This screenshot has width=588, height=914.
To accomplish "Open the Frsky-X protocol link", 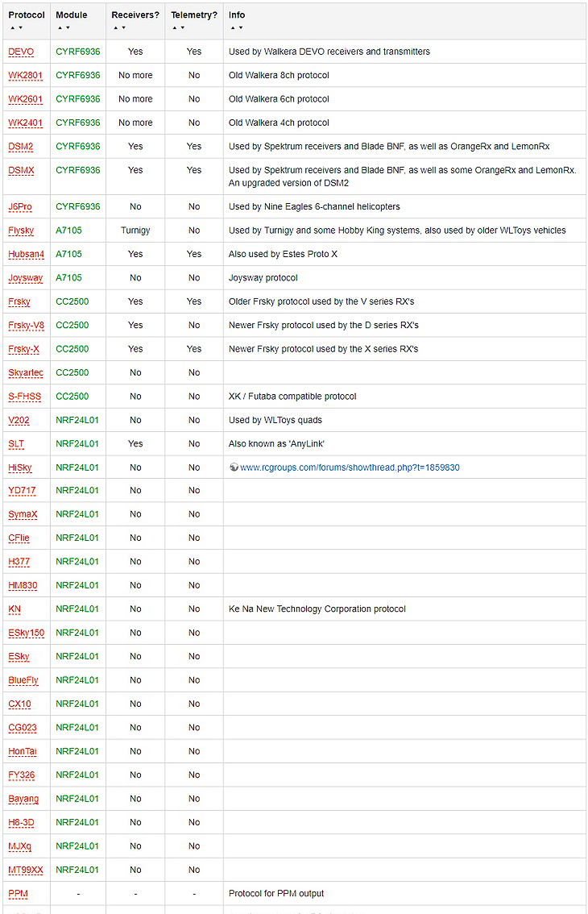I will [x=24, y=349].
